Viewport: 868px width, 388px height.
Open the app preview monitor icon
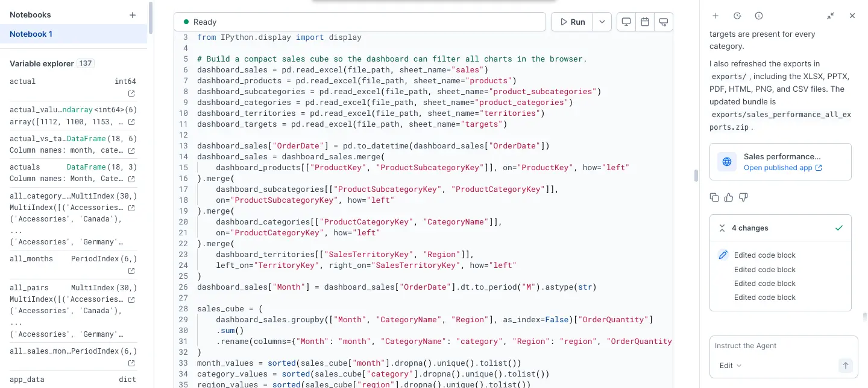click(x=626, y=22)
